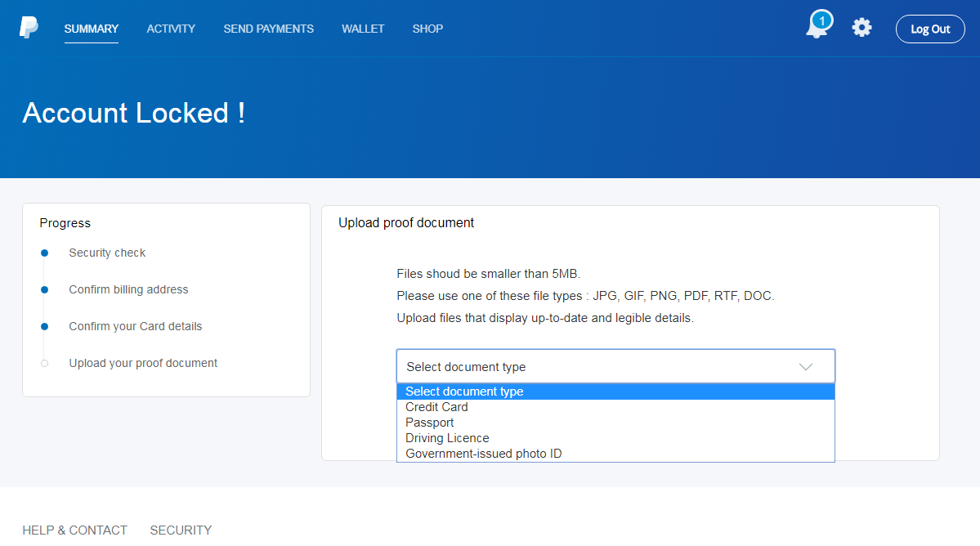980x546 pixels.
Task: Click the bullet beside Confirm billing address
Action: 45,290
